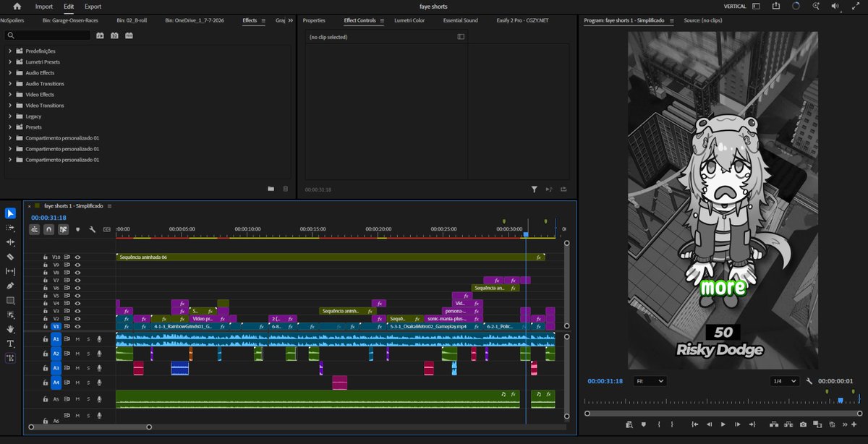Open Bin: Garage-Onsen-Races tab
868x444 pixels.
pos(70,20)
